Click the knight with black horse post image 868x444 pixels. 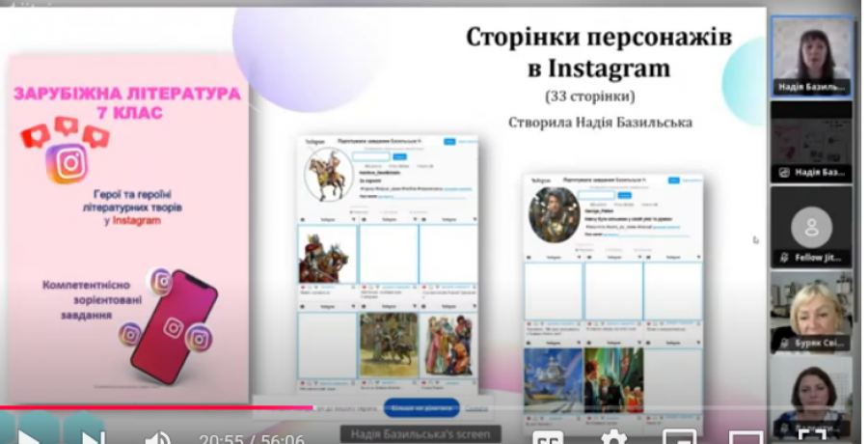(x=389, y=345)
